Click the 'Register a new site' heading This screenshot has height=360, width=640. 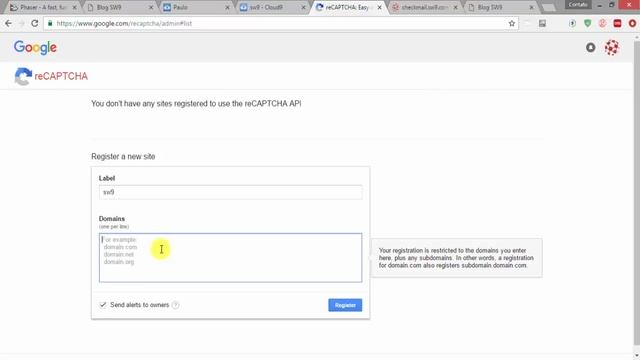123,156
